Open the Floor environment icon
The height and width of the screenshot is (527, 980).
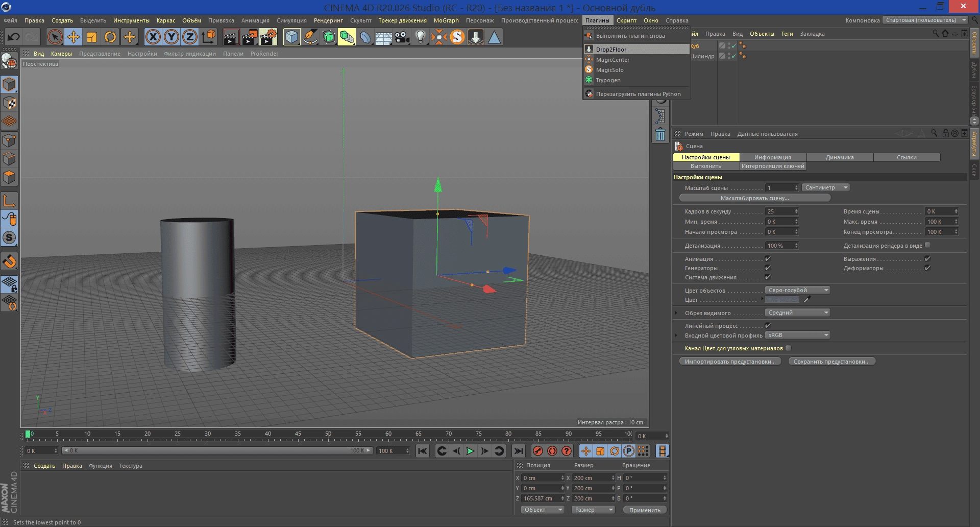[x=384, y=37]
